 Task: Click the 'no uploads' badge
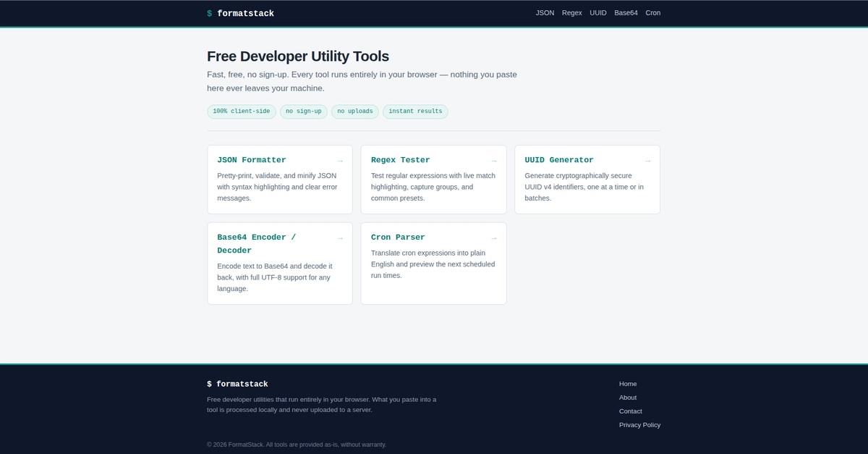355,112
